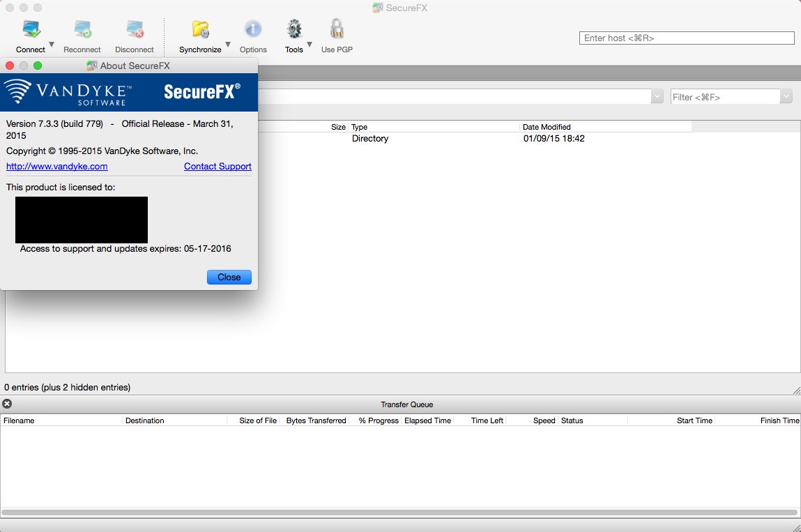Image resolution: width=801 pixels, height=532 pixels.
Task: Close the About SecureFX dialog with the Close button
Action: tap(229, 277)
